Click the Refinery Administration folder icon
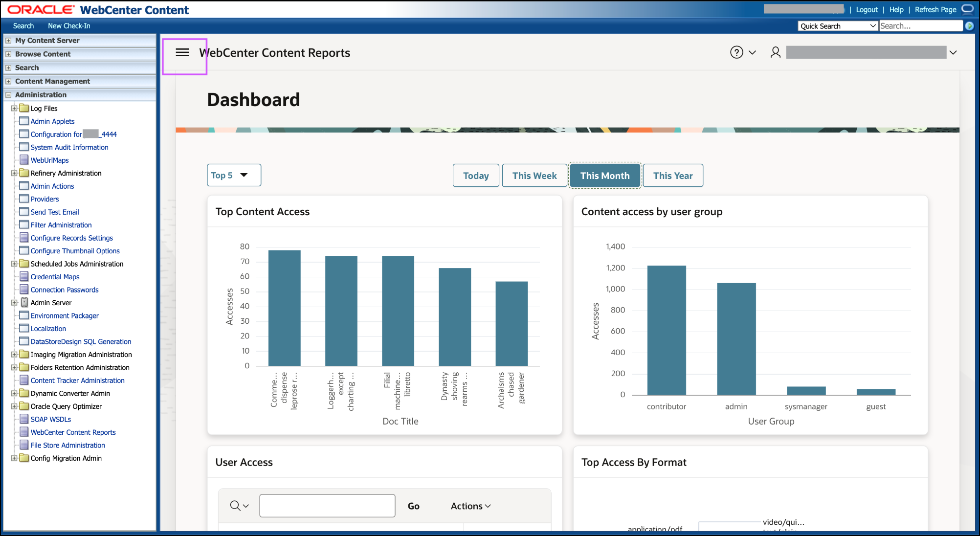The width and height of the screenshot is (980, 536). click(x=24, y=173)
